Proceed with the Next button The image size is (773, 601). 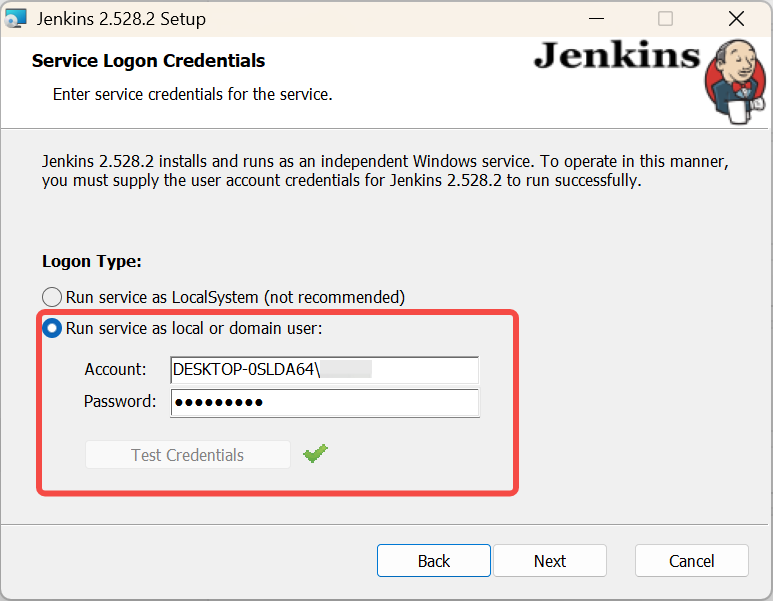point(550,561)
